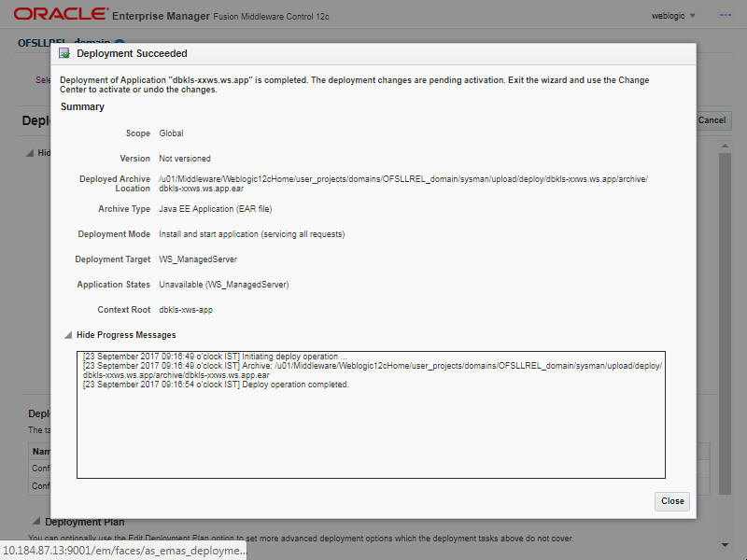Click the progress messages log box

click(371, 414)
